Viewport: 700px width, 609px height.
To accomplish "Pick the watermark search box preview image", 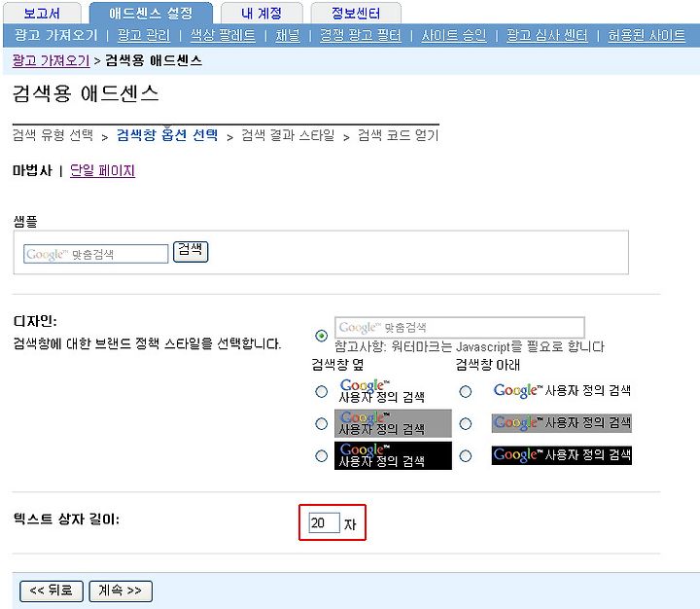I will 459,327.
